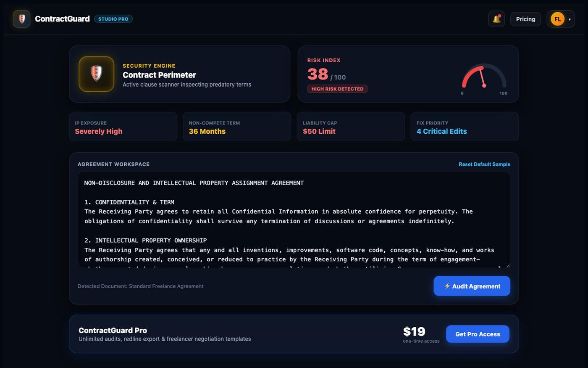588x368 pixels.
Task: Click the ContractGuard brand name
Action: pos(62,19)
